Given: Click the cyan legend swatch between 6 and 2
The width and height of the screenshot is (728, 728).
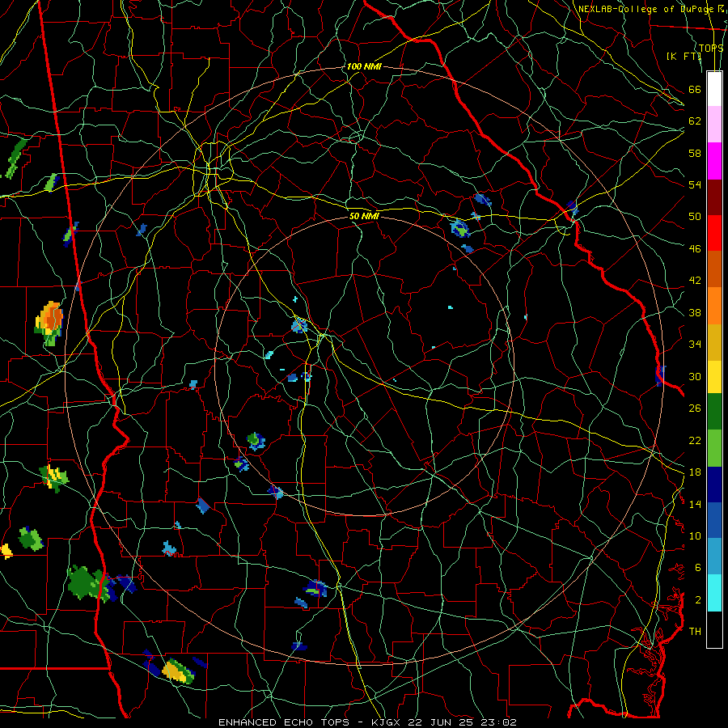Looking at the screenshot, I should [x=714, y=593].
